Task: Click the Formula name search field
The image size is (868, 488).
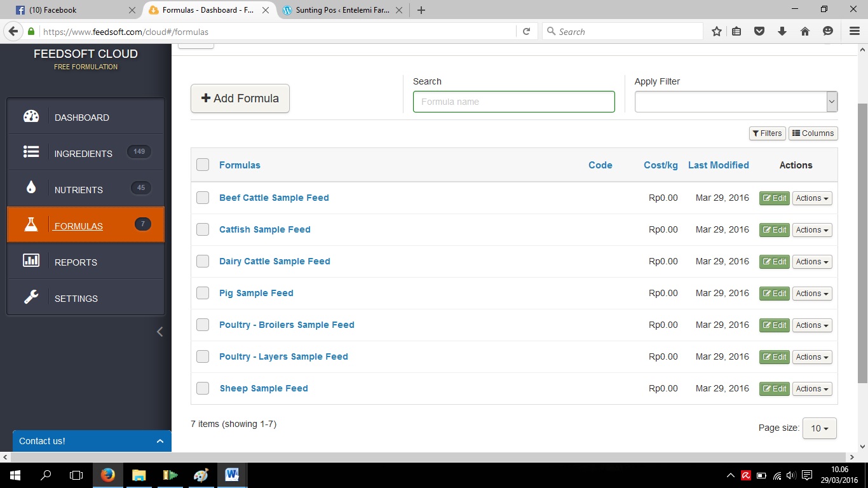Action: tap(513, 102)
